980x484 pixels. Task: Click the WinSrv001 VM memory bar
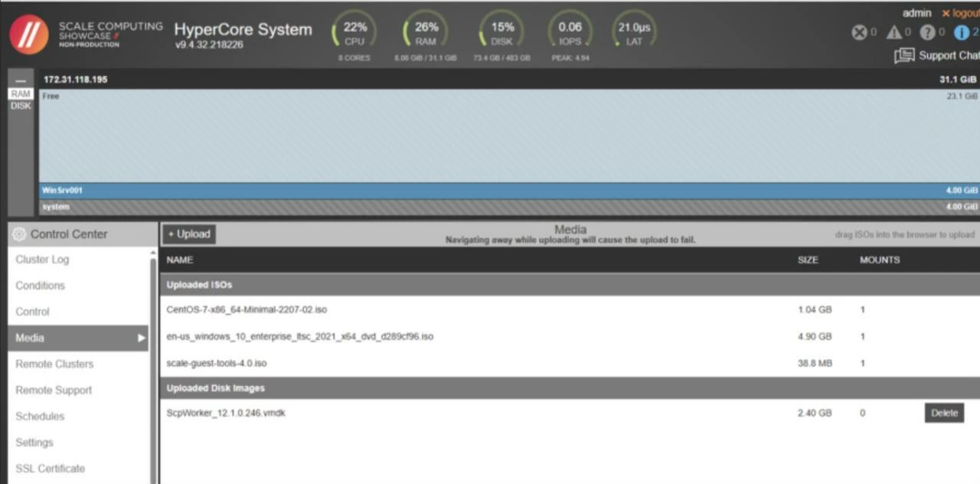(508, 191)
